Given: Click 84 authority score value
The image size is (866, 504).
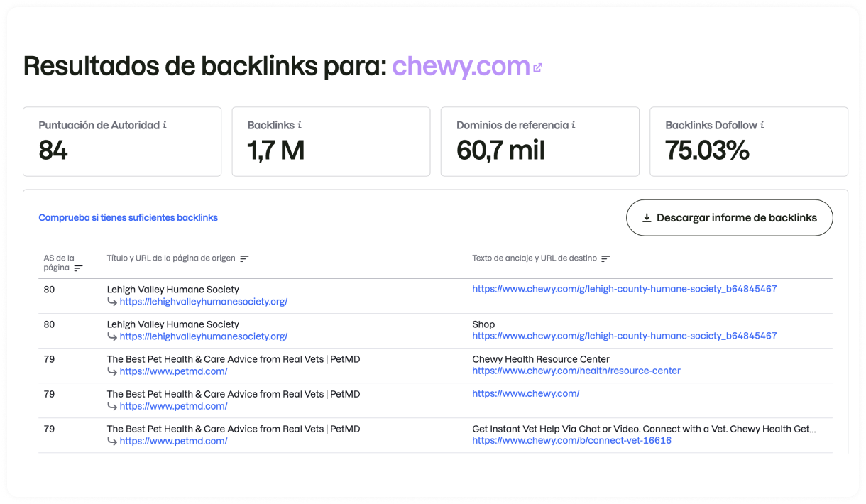Looking at the screenshot, I should (x=53, y=150).
